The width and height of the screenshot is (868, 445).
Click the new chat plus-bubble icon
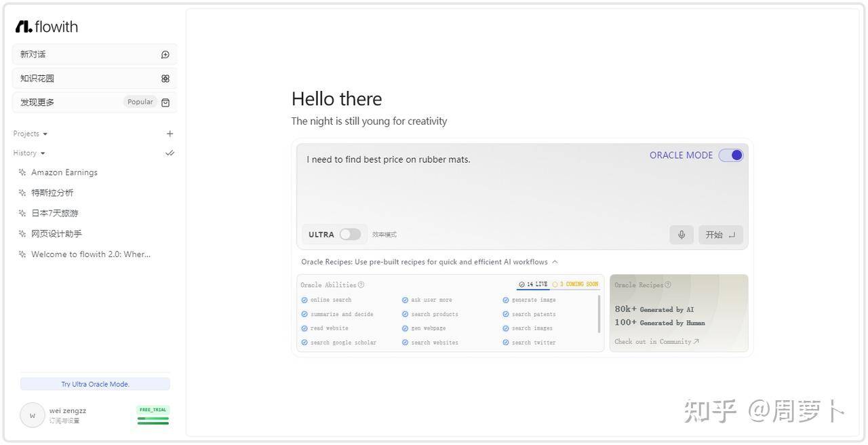[x=165, y=54]
